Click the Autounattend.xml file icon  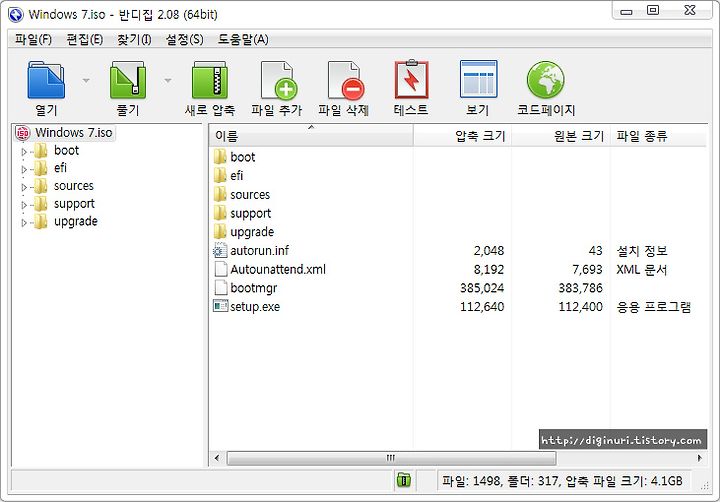221,269
